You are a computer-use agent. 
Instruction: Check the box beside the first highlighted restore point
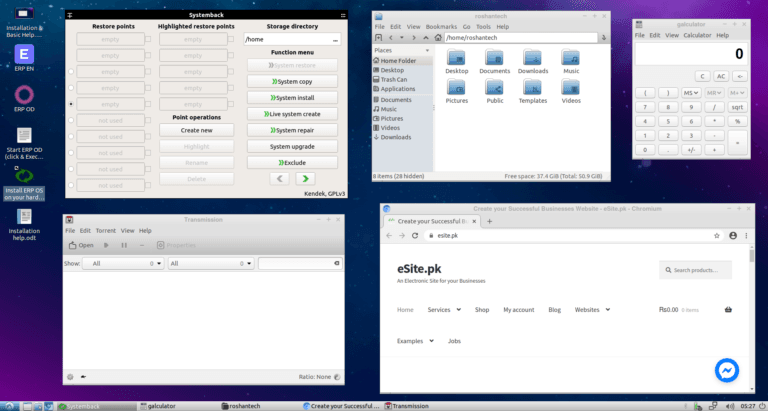[x=231, y=39]
